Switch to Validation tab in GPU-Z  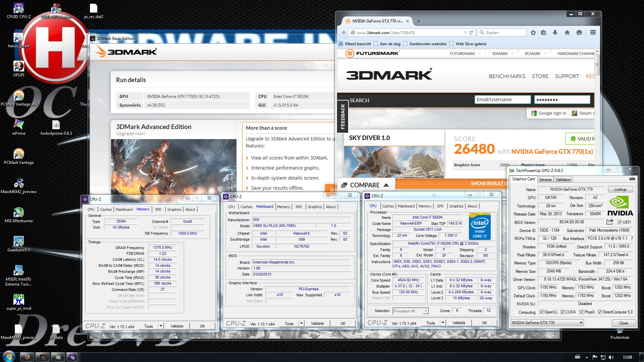tap(563, 180)
